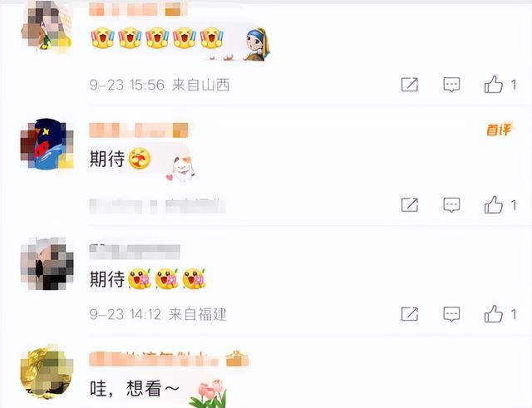
Task: Open username of the top commenter
Action: pyautogui.click(x=138, y=9)
